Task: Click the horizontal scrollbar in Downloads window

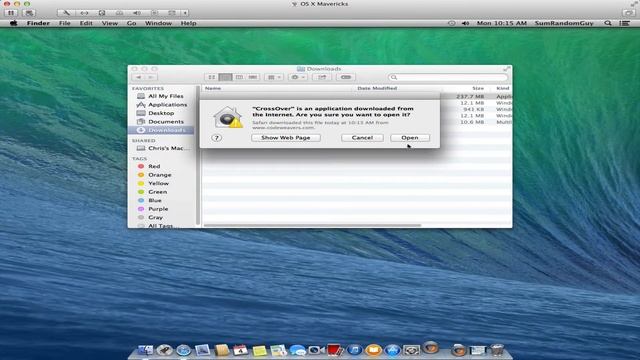Action: click(x=312, y=225)
